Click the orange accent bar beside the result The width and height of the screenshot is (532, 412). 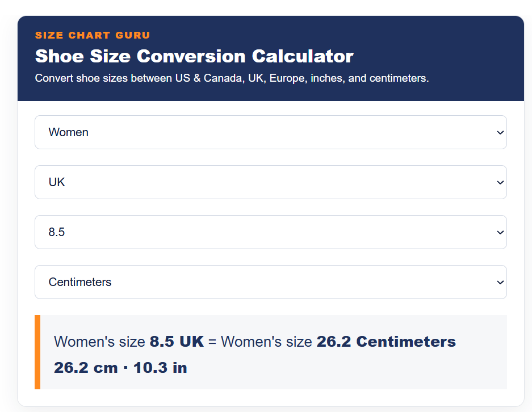[37, 352]
